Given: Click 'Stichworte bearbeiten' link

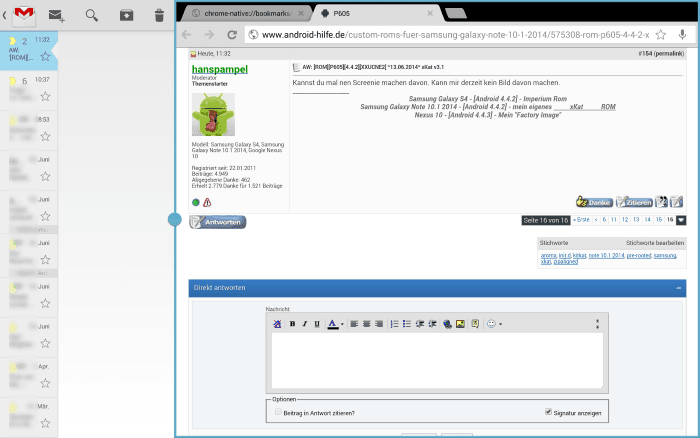Looking at the screenshot, I should 655,243.
